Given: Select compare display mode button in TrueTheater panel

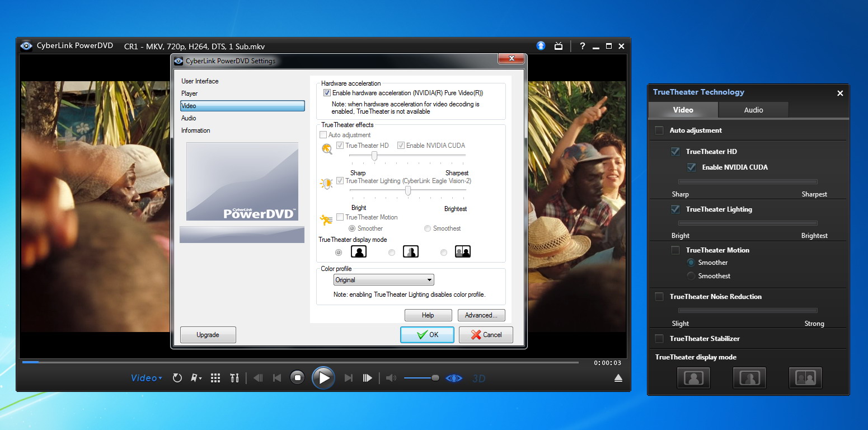Looking at the screenshot, I should click(805, 377).
